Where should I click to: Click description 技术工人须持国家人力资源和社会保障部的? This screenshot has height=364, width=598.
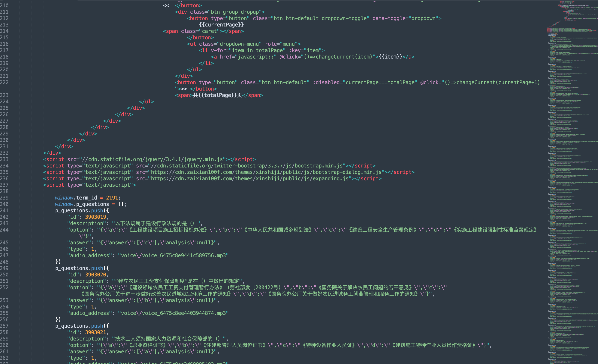pos(163,339)
